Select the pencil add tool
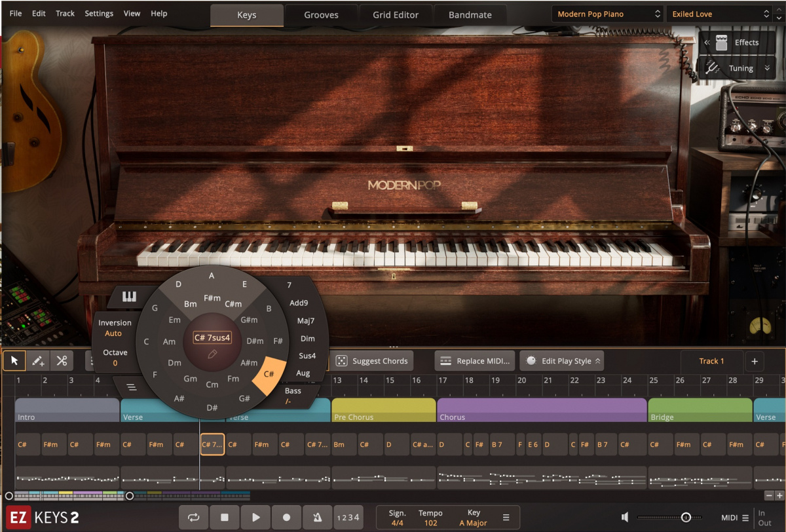Screen dimensions: 786x532 pyautogui.click(x=38, y=360)
